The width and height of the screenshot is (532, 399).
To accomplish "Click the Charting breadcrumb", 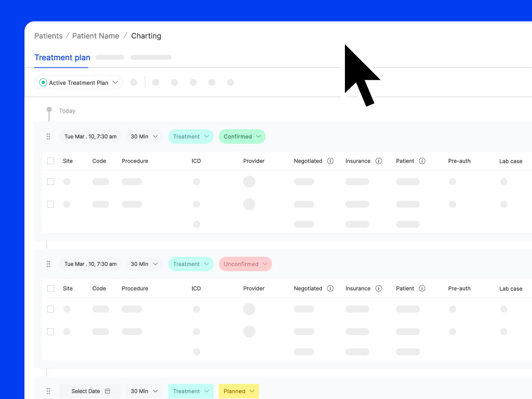I will [x=146, y=36].
